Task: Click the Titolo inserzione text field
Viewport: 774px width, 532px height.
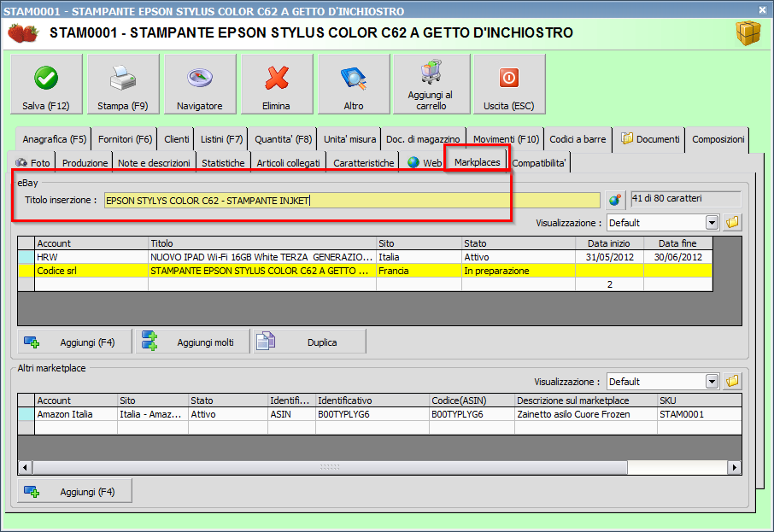Action: click(352, 201)
